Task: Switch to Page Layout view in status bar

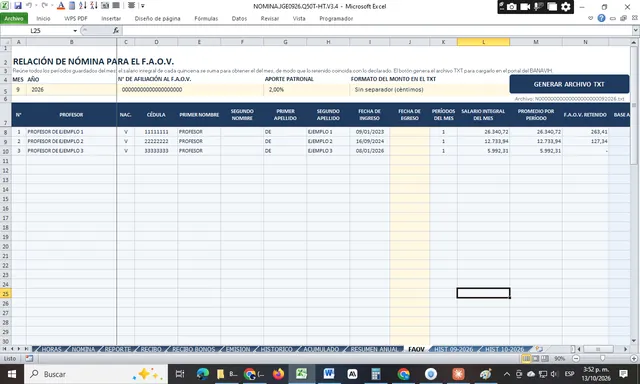Action: pyautogui.click(x=536, y=359)
